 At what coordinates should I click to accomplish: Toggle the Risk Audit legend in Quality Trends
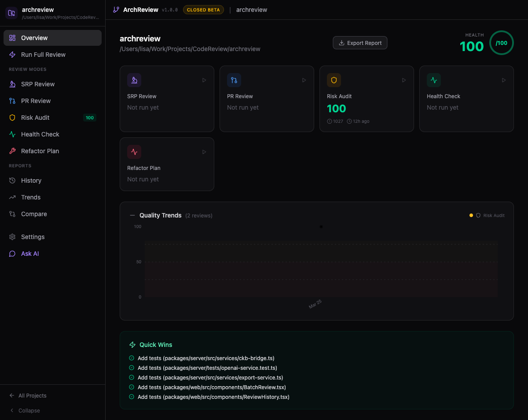coord(487,215)
